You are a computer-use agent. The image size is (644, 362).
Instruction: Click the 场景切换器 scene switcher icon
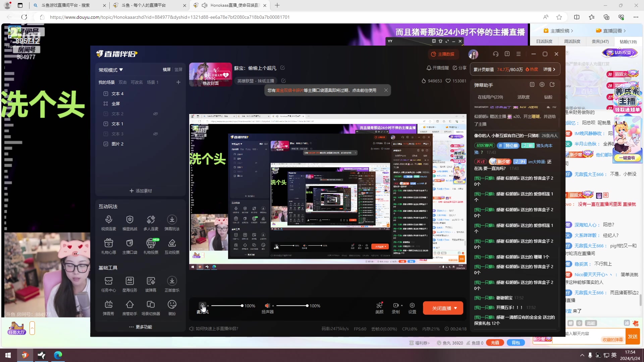(151, 305)
